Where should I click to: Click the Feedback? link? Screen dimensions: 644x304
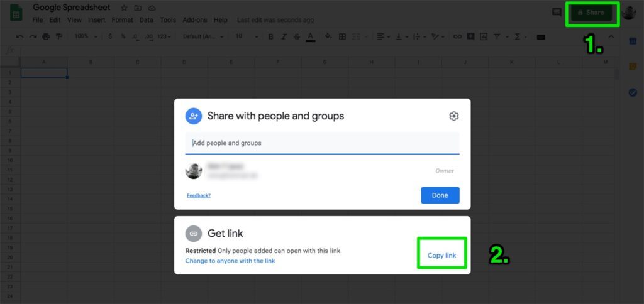click(x=199, y=195)
